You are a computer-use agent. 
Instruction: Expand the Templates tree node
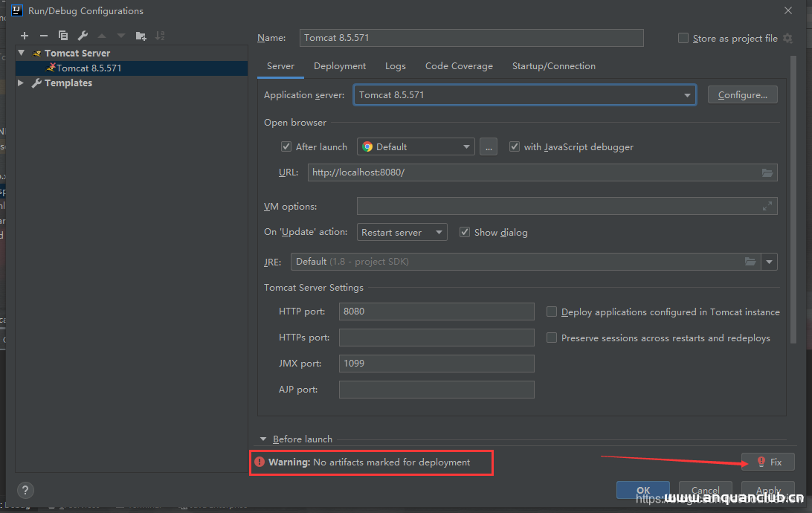coord(21,83)
